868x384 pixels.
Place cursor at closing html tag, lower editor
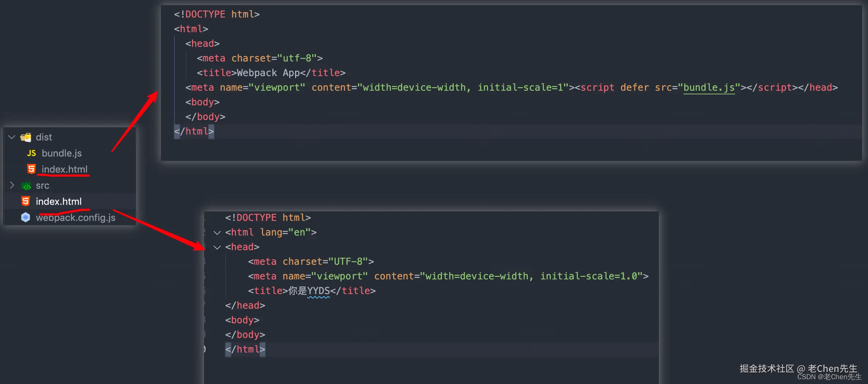245,349
